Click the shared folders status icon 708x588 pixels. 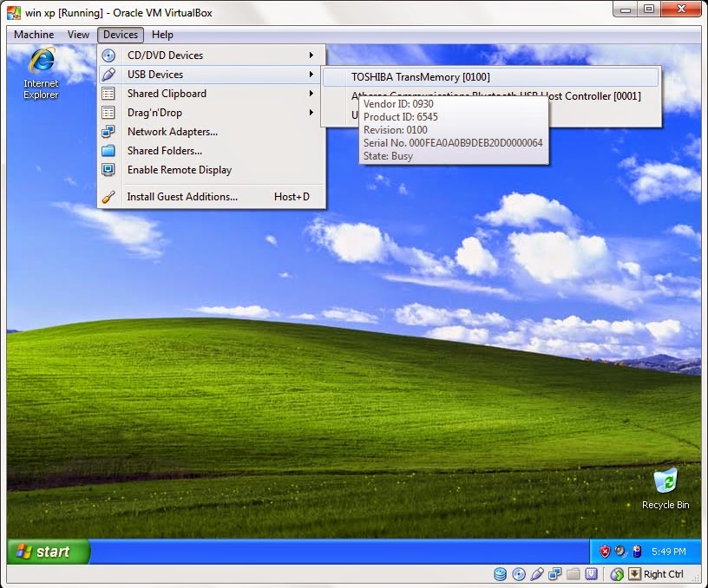[x=573, y=574]
